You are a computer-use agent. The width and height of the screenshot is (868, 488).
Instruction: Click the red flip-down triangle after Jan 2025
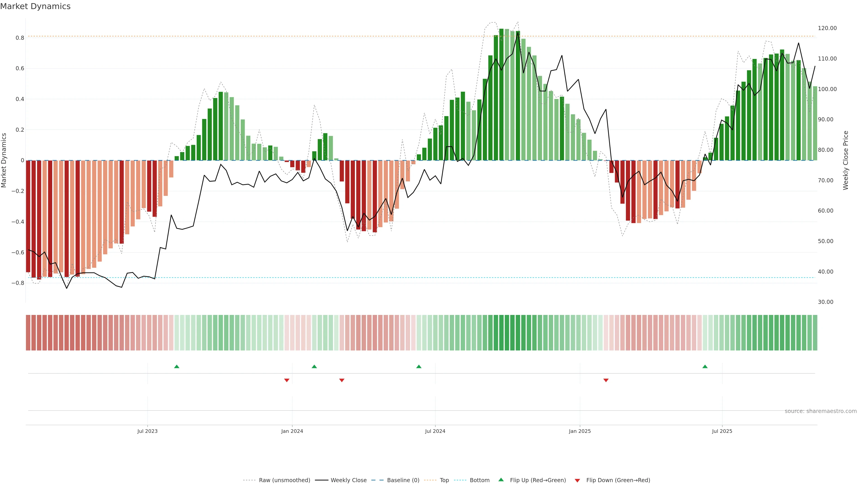click(x=606, y=380)
